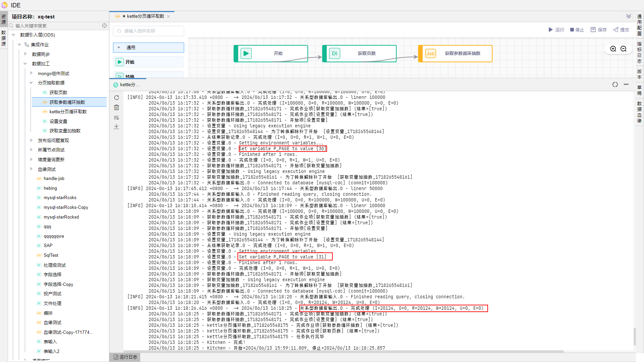Collapse the 分页抽取数据 folder

coord(31,83)
